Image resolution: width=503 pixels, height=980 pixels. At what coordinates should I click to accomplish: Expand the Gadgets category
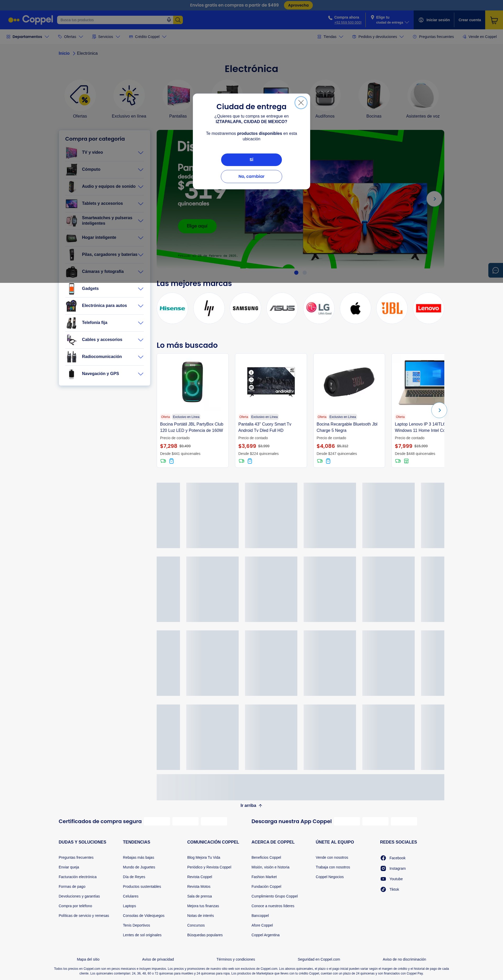click(104, 289)
